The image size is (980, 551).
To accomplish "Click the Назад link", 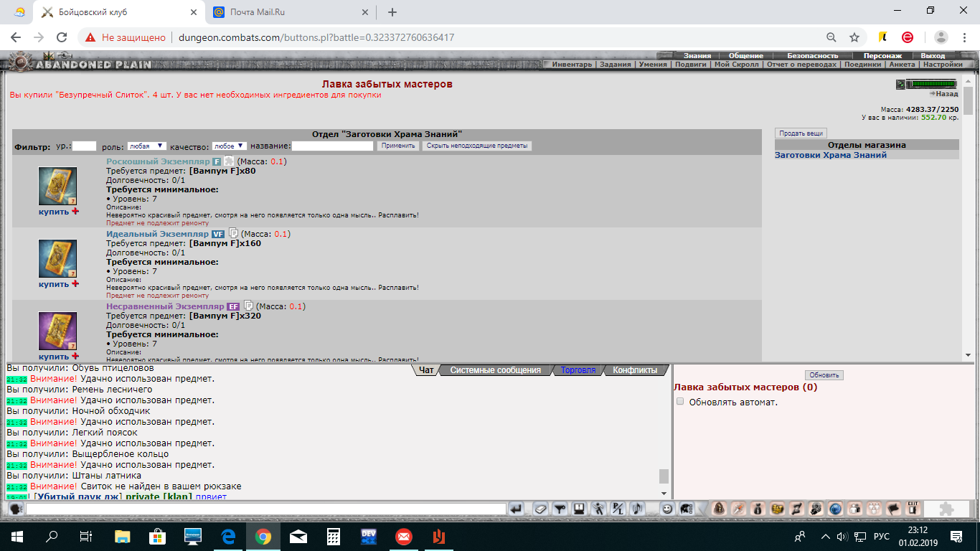I will [x=943, y=94].
